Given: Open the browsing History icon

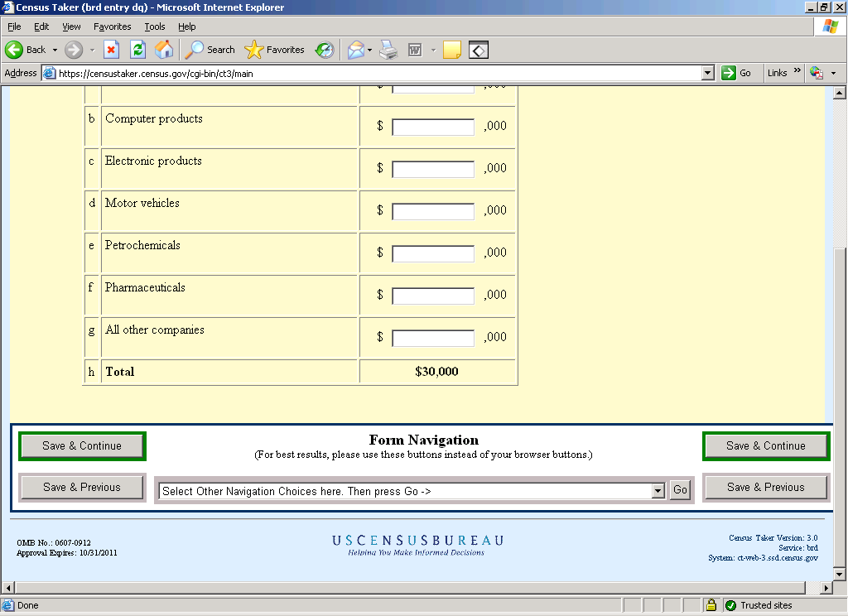Looking at the screenshot, I should click(325, 50).
